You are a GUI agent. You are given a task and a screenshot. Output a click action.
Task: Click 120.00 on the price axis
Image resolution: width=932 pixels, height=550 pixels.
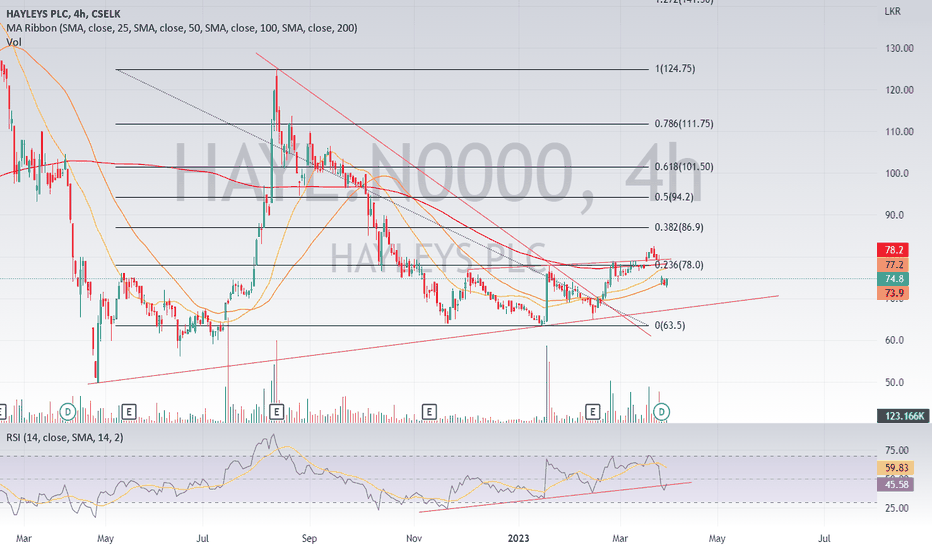click(899, 90)
